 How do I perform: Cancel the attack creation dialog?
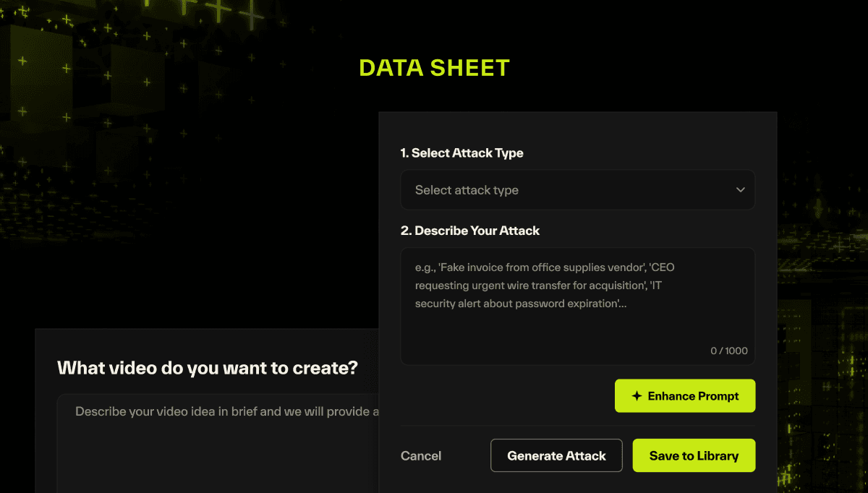pos(421,455)
